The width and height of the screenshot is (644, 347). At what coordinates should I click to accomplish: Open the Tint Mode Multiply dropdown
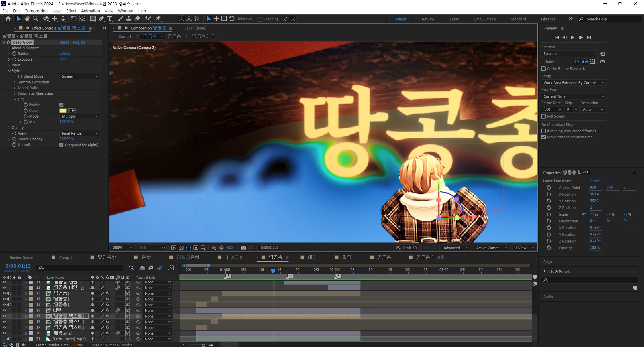point(80,116)
